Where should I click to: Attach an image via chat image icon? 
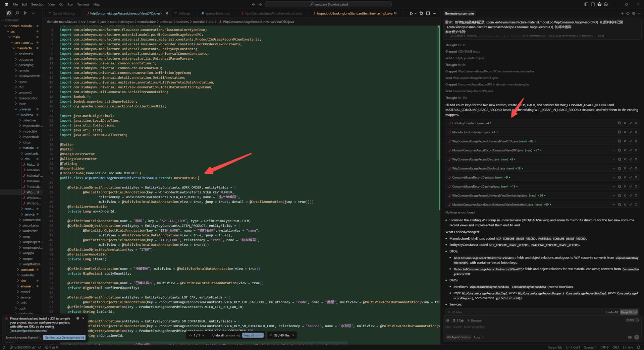pos(630,337)
